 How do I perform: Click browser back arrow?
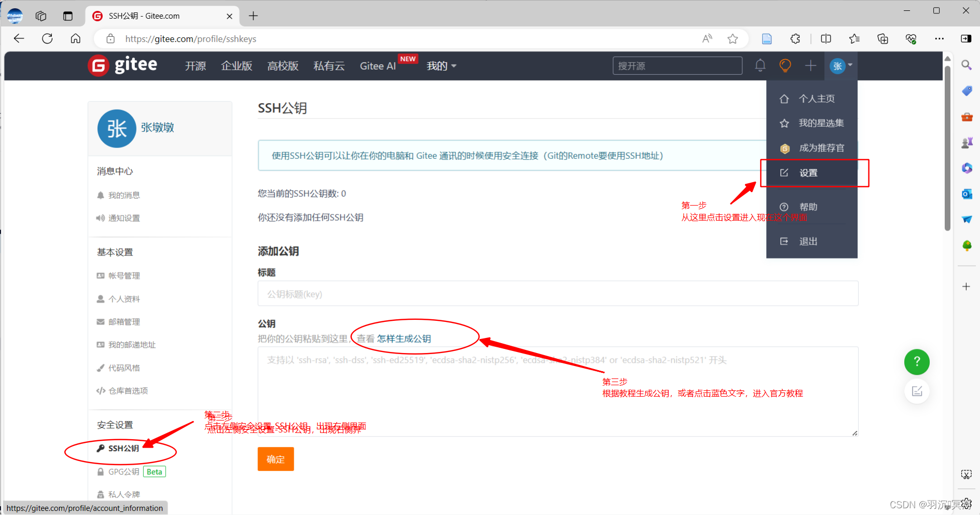(19, 38)
